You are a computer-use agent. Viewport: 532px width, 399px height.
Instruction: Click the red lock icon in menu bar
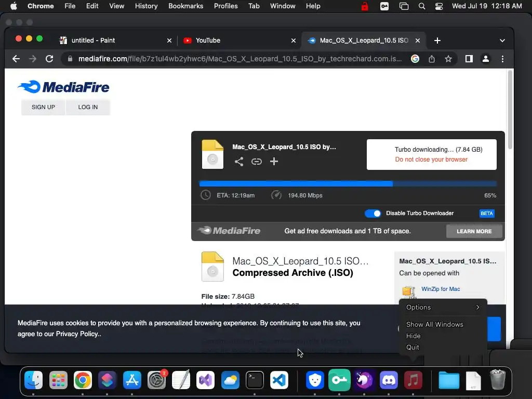pos(364,6)
